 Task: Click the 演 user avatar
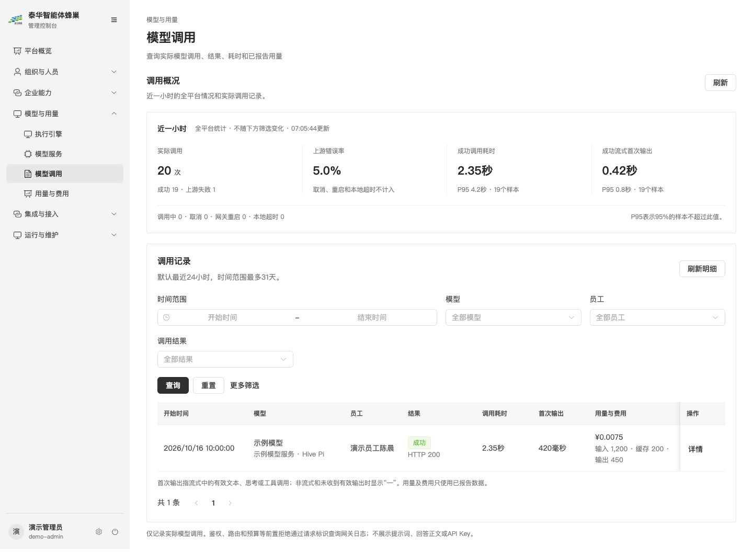point(16,532)
